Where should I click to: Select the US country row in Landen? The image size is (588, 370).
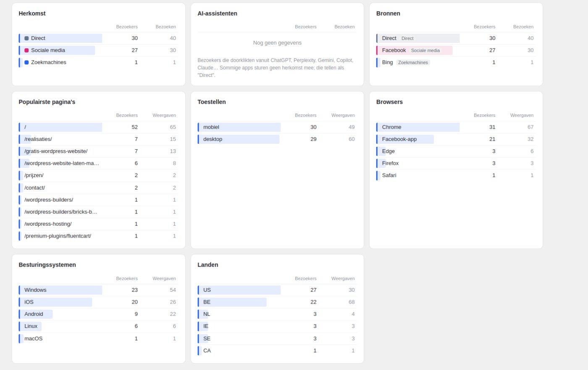click(x=277, y=290)
